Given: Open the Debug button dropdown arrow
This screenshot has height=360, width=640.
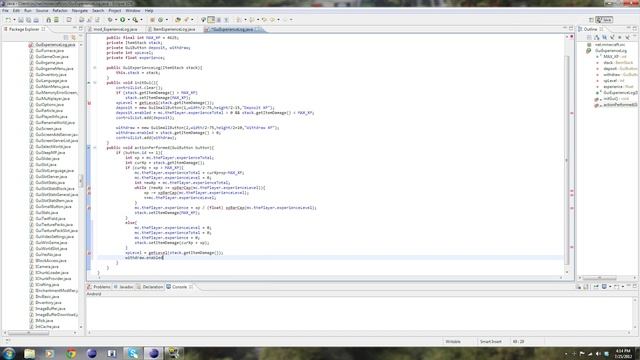Looking at the screenshot, I should (116, 20).
